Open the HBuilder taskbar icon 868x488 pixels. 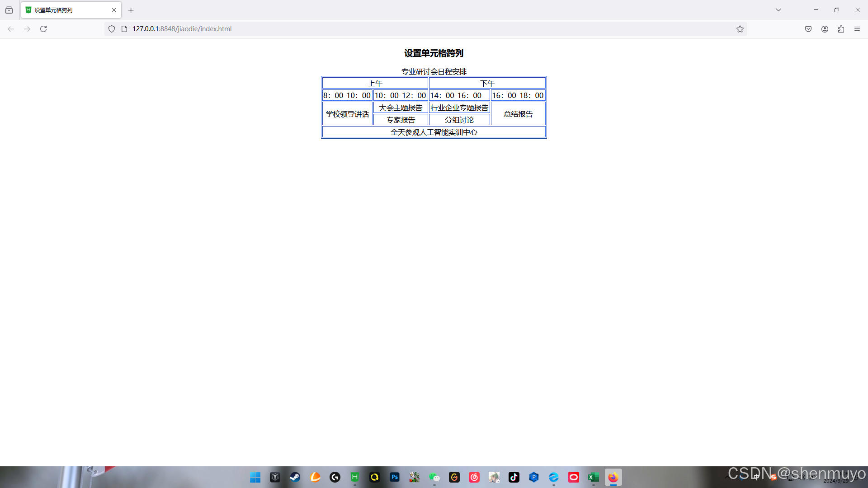point(355,477)
